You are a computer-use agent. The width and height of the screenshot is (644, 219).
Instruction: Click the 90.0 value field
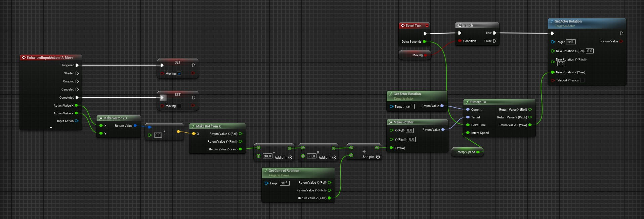coord(267,156)
